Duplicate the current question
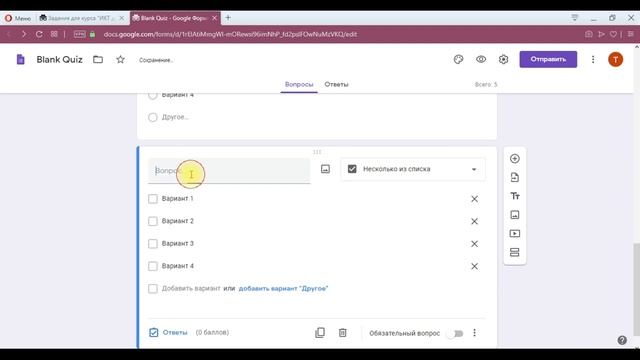 point(320,333)
